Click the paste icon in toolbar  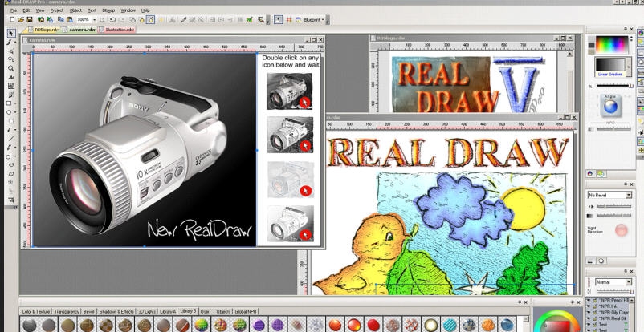70,20
